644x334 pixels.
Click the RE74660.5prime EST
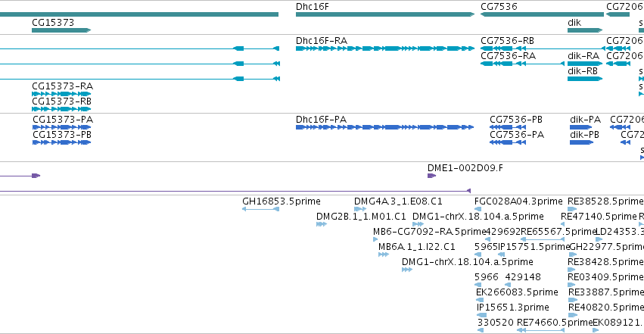pyautogui.click(x=540, y=330)
